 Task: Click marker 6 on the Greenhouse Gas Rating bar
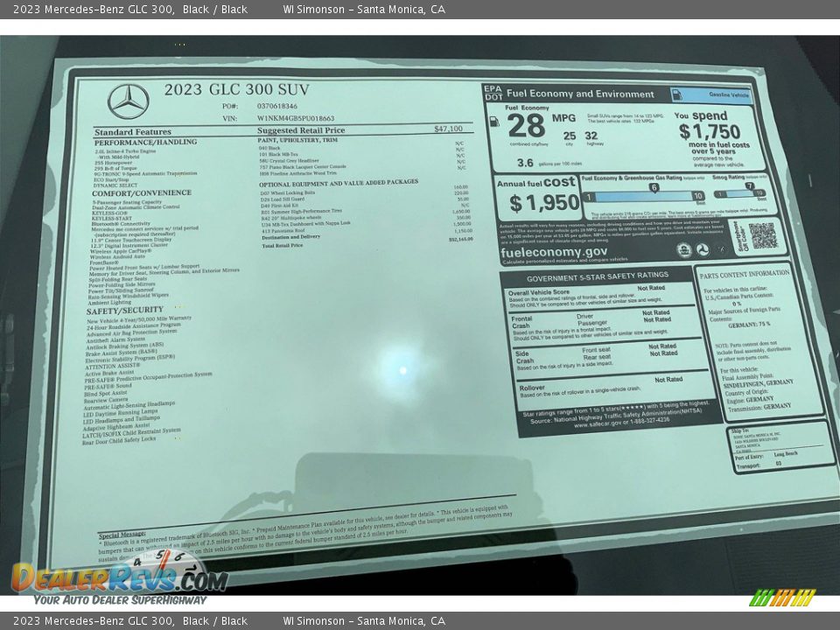pyautogui.click(x=654, y=187)
